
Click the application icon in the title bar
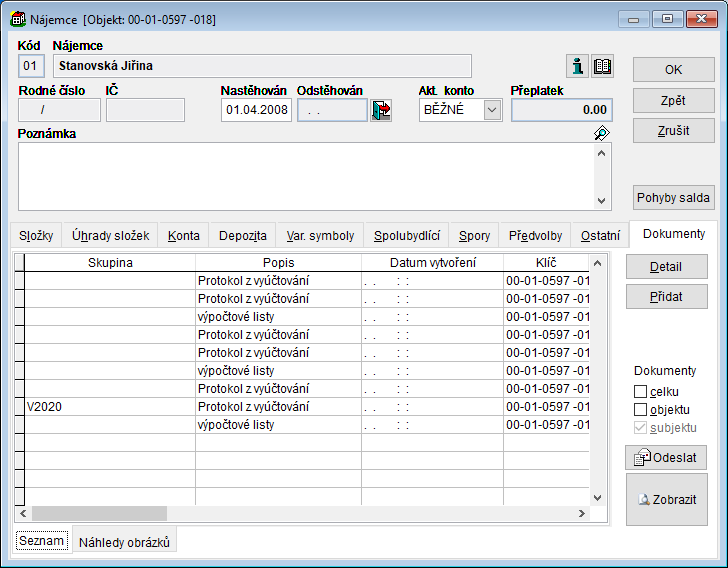coord(18,19)
